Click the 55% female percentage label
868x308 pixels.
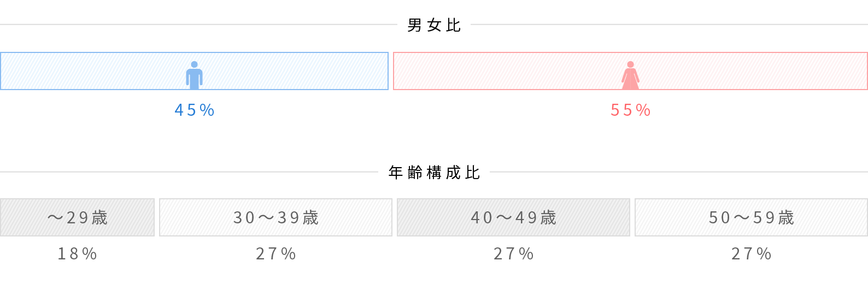click(x=630, y=110)
